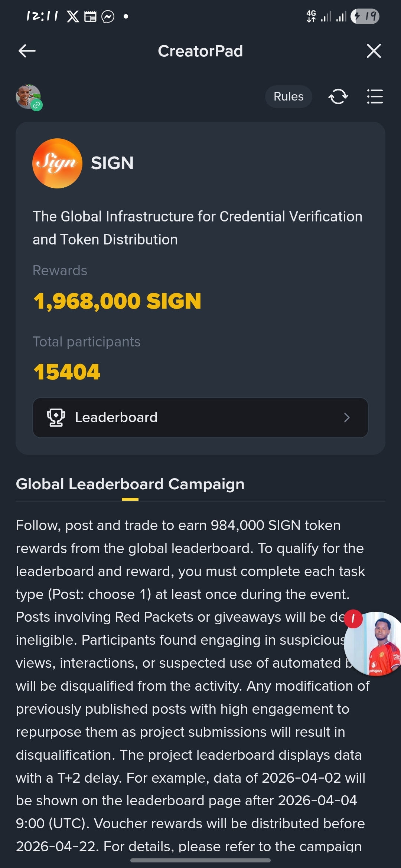Tap the Messenger status bar icon

[108, 17]
